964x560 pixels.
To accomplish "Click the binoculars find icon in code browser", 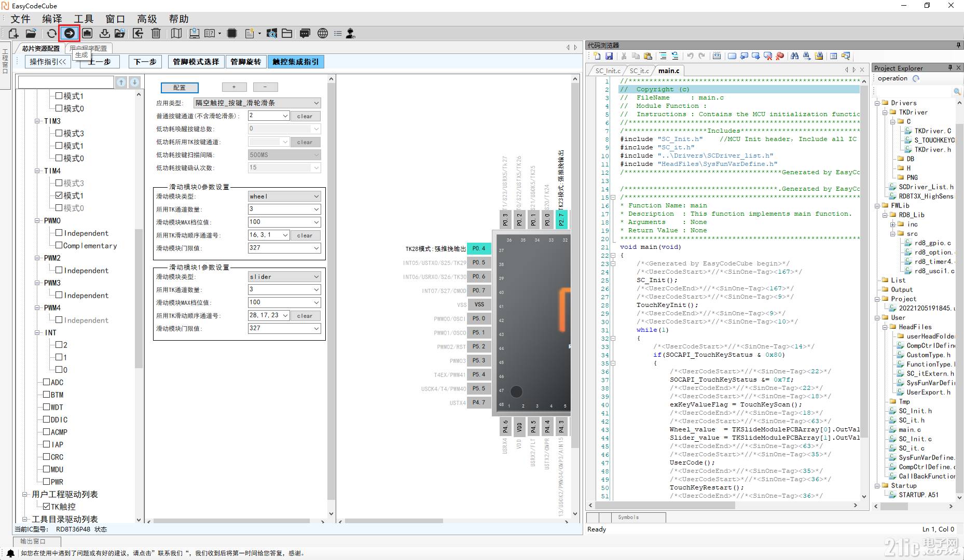I will (x=795, y=56).
